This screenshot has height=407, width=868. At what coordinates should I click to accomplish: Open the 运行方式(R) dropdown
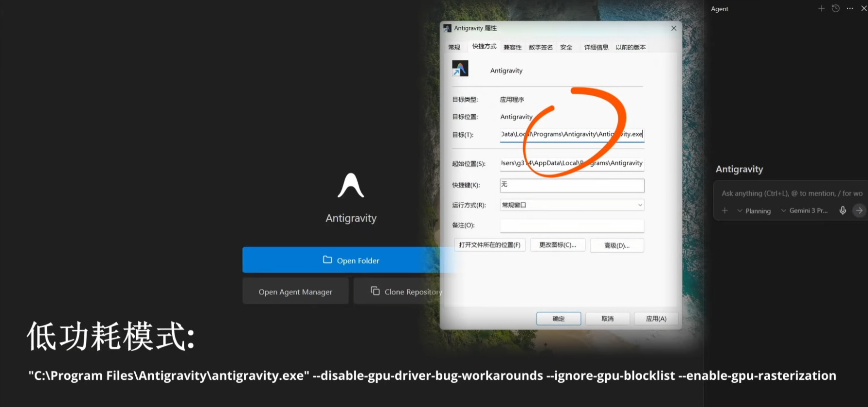[x=572, y=205]
